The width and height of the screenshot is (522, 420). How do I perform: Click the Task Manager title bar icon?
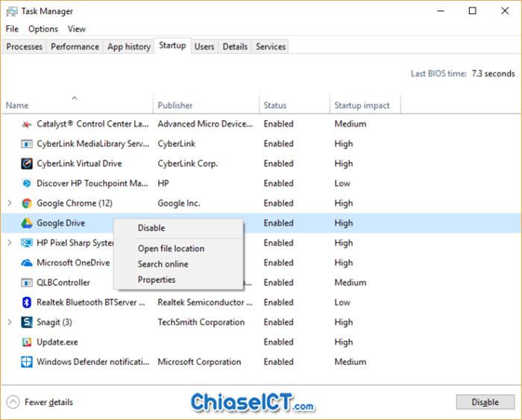coord(12,11)
